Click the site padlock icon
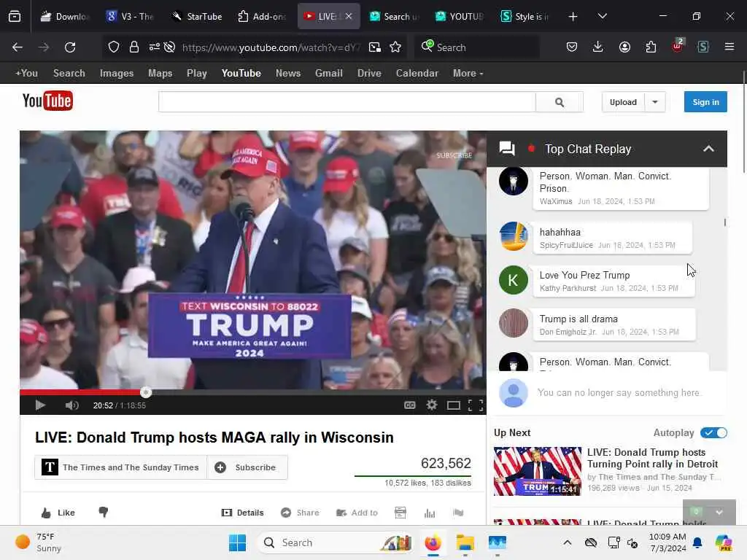 click(x=134, y=47)
